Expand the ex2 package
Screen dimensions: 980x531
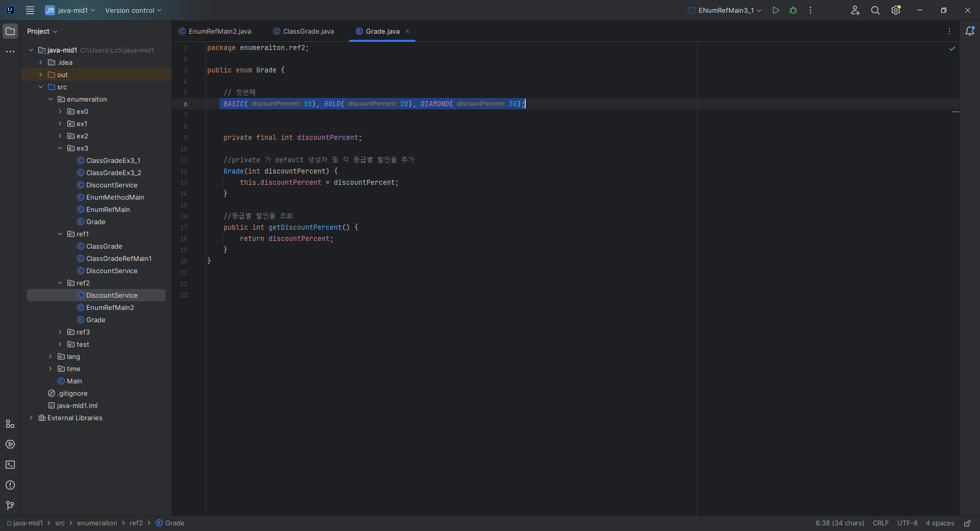tap(60, 136)
